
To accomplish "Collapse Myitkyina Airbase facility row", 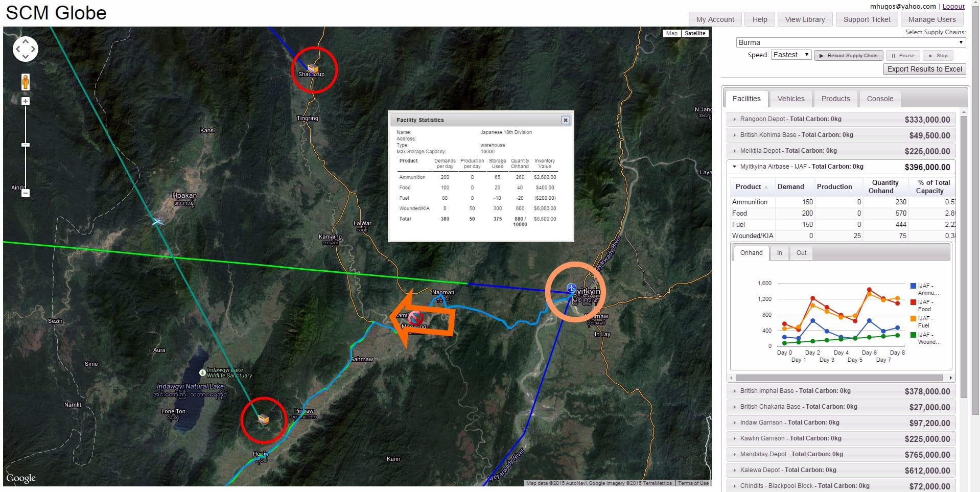I will [x=841, y=167].
